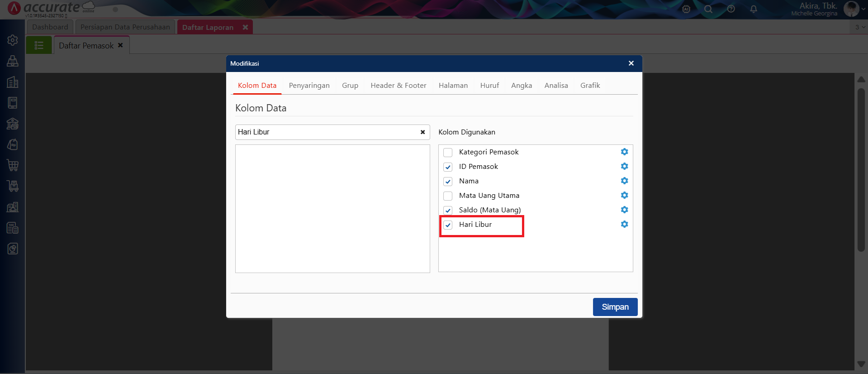
Task: Uncheck the Hari Libur column checkbox
Action: pyautogui.click(x=448, y=225)
